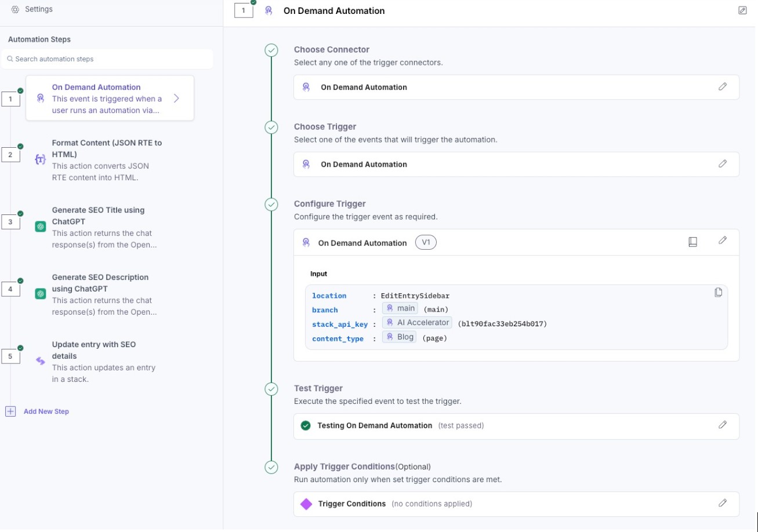Viewport: 758px width, 532px height.
Task: Open the documentation book icon in Configure Trigger
Action: [x=692, y=242]
